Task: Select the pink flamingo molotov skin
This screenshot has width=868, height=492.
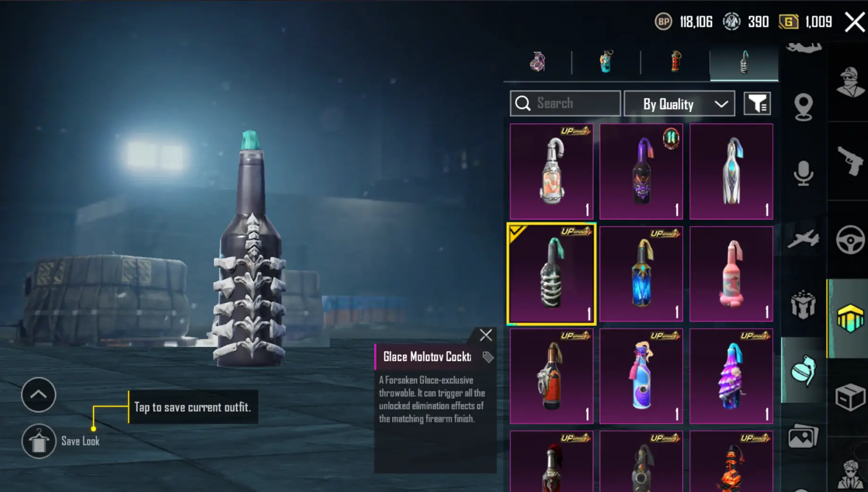Action: click(x=731, y=274)
